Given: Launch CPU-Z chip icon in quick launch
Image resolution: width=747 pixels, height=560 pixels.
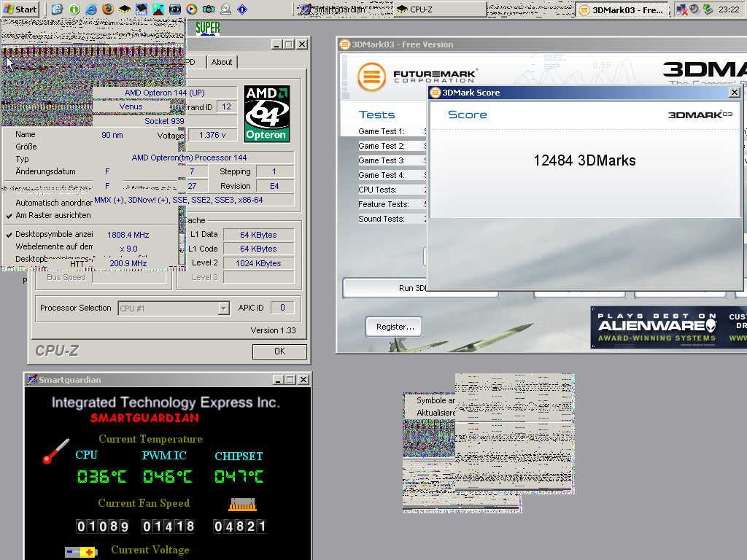Looking at the screenshot, I should click(x=125, y=9).
